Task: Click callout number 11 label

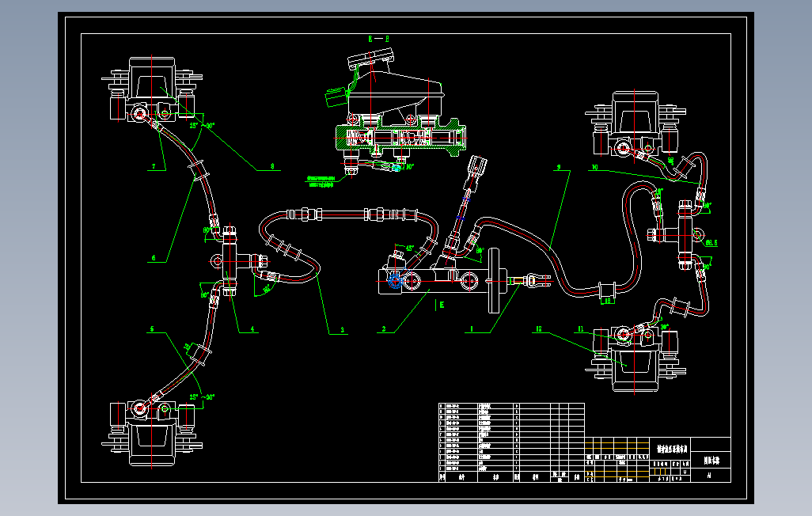Action: click(x=581, y=329)
